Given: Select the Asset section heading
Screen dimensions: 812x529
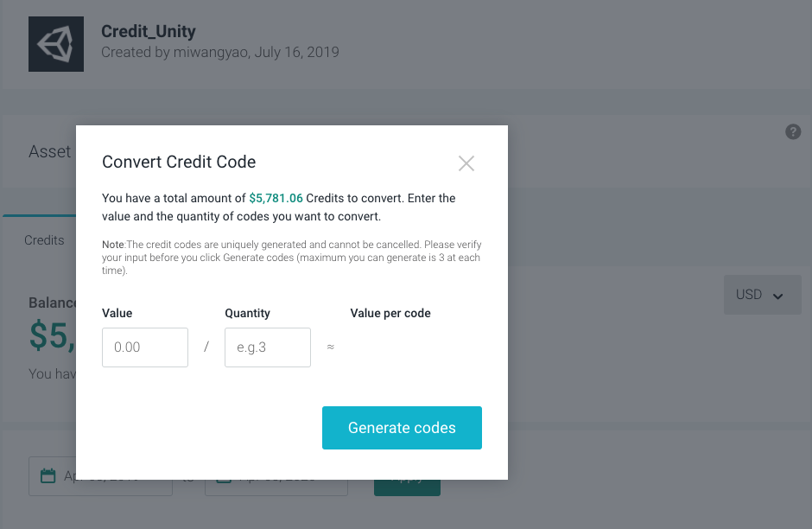Looking at the screenshot, I should coord(50,151).
